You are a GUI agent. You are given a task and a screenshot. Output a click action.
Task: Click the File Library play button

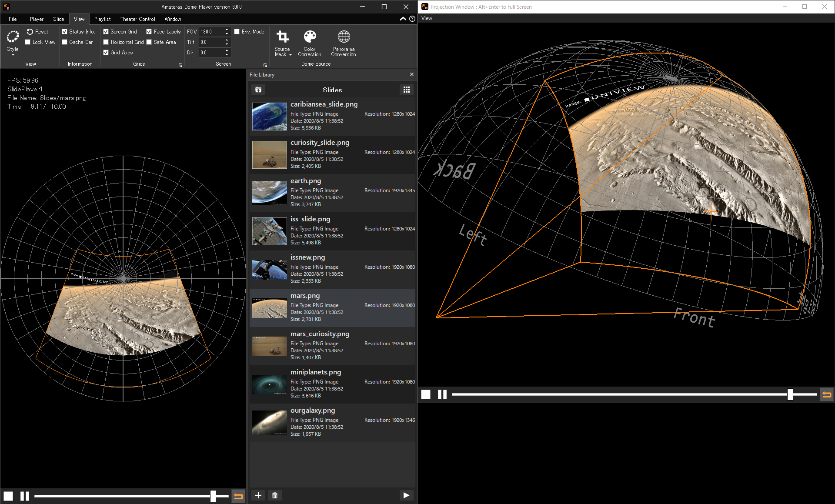406,495
